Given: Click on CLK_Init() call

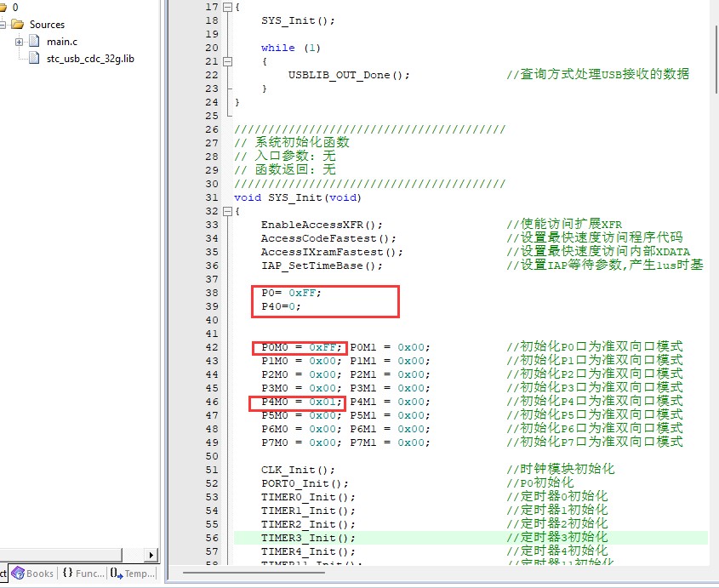Looking at the screenshot, I should [298, 470].
